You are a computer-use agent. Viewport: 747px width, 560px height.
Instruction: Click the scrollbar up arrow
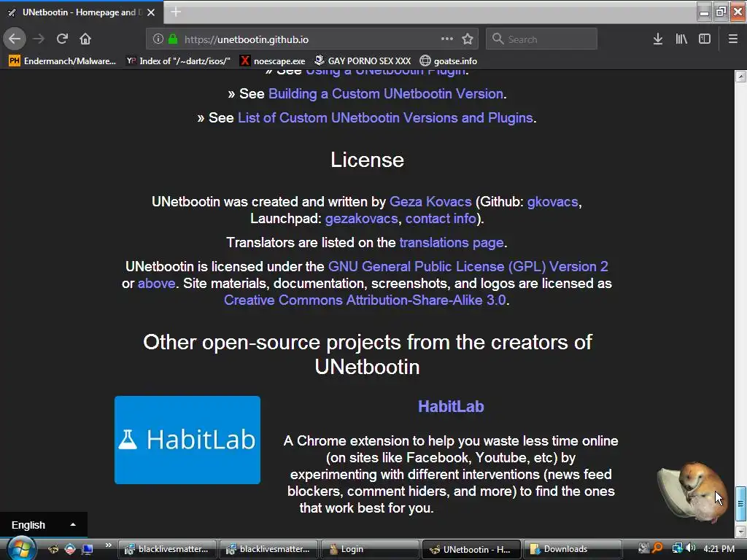tap(740, 76)
